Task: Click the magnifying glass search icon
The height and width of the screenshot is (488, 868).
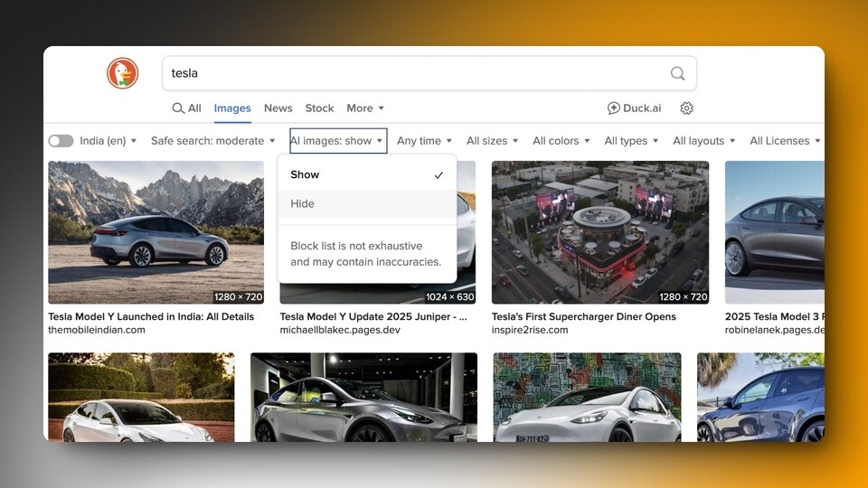Action: click(x=677, y=73)
